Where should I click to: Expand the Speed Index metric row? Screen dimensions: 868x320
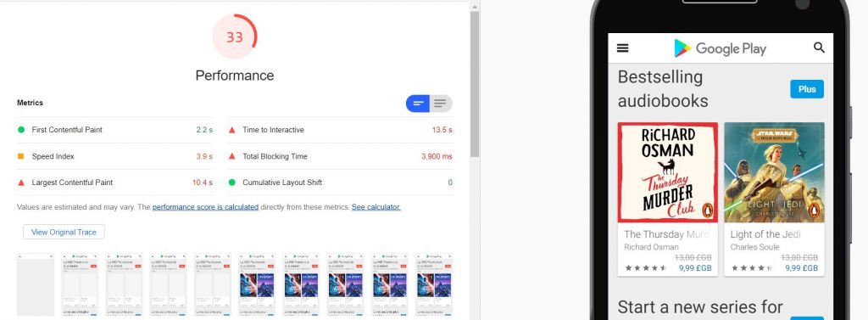click(x=115, y=156)
